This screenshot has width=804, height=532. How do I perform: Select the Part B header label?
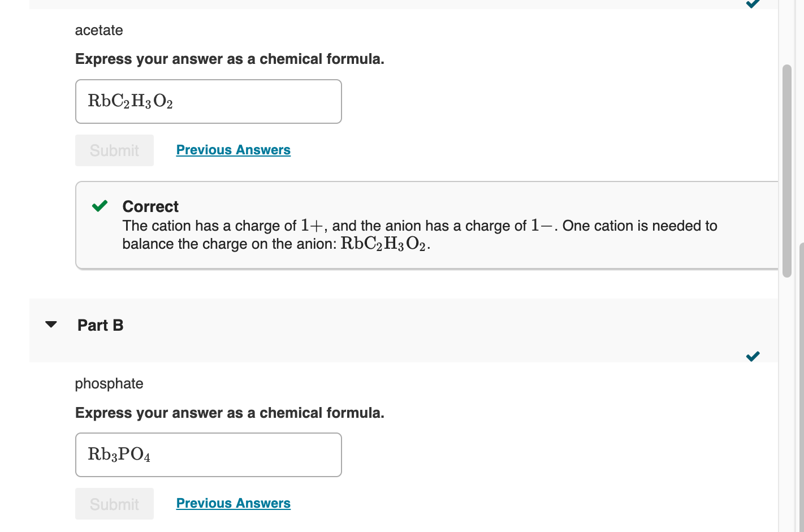pyautogui.click(x=100, y=325)
